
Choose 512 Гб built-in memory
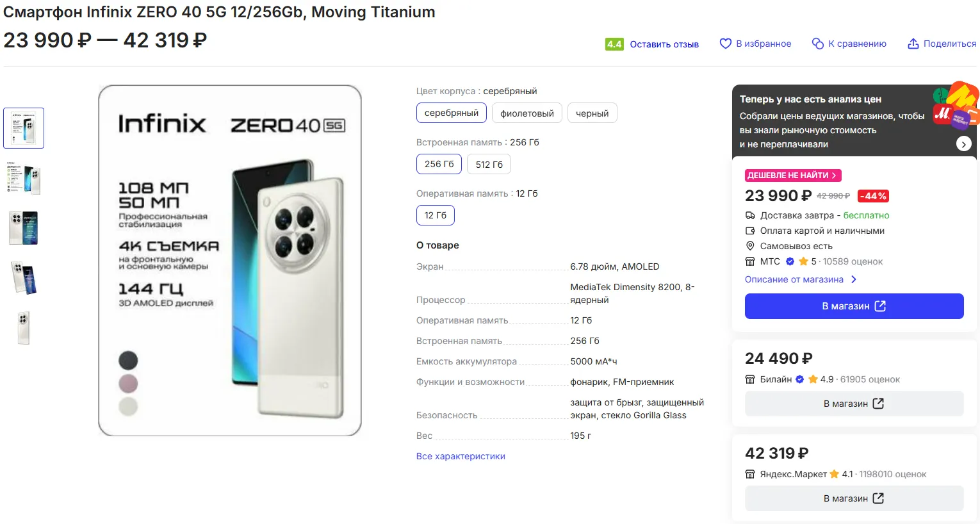pos(489,165)
